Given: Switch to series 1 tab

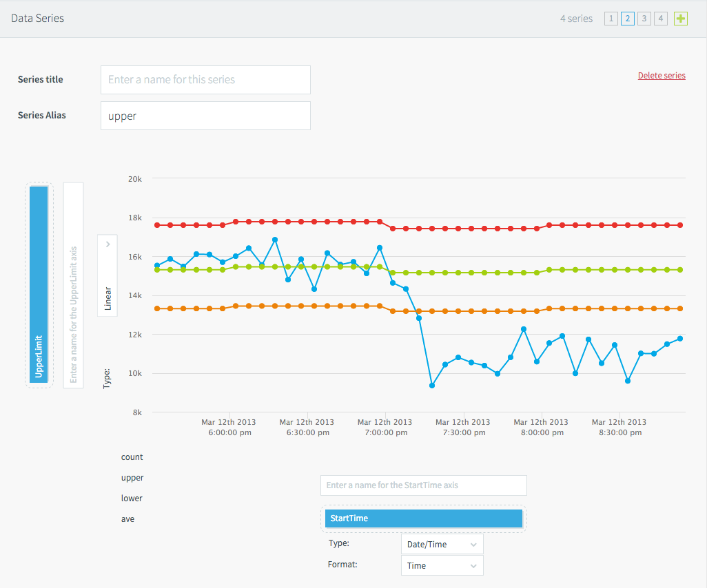Looking at the screenshot, I should click(611, 19).
